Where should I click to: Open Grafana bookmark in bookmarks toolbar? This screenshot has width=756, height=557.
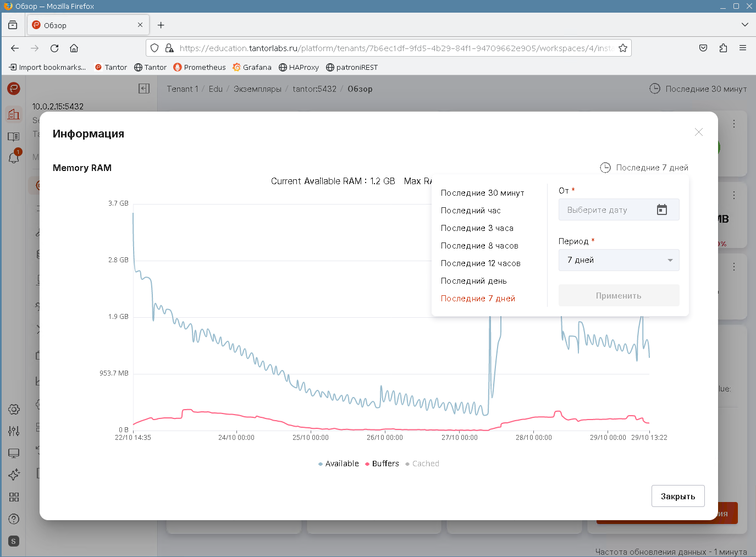[252, 67]
